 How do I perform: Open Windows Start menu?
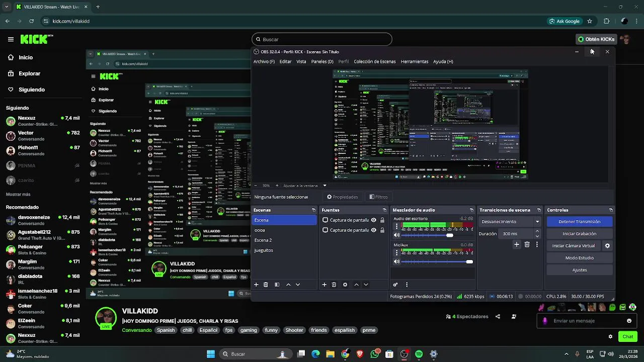[x=211, y=354]
